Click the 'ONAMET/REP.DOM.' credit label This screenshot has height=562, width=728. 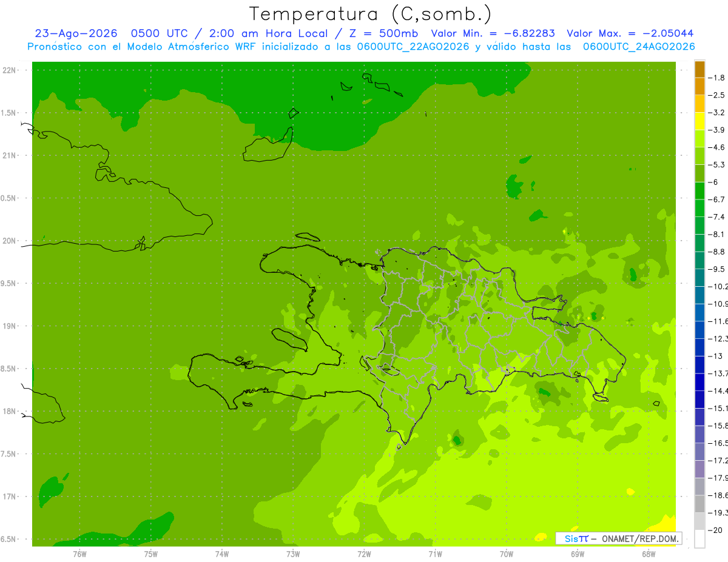pyautogui.click(x=640, y=538)
